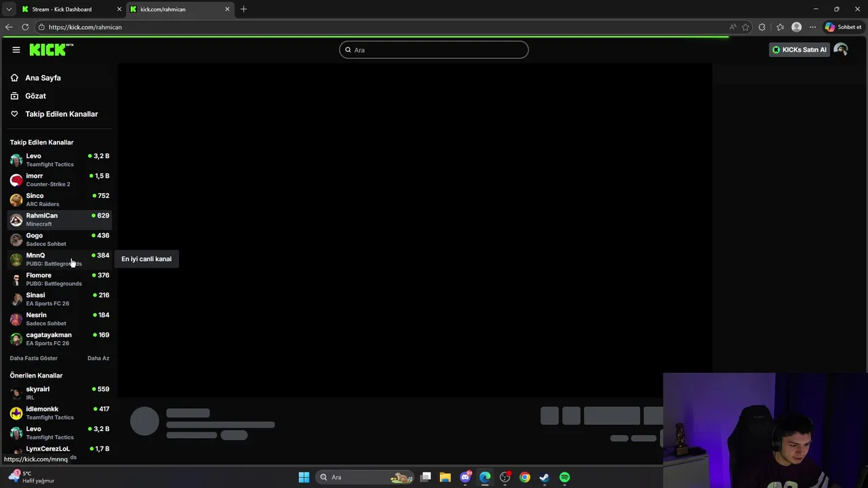The image size is (868, 488).
Task: Open Discord from taskbar
Action: tap(465, 477)
